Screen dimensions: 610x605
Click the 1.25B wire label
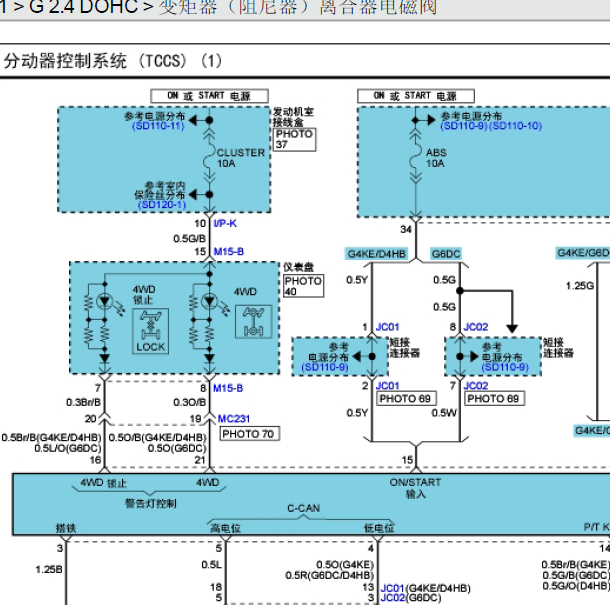(x=49, y=570)
